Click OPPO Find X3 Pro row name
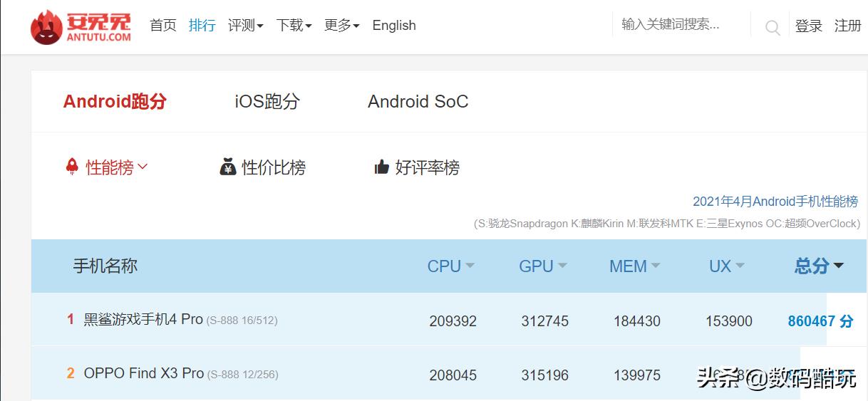This screenshot has width=868, height=401. 144,374
